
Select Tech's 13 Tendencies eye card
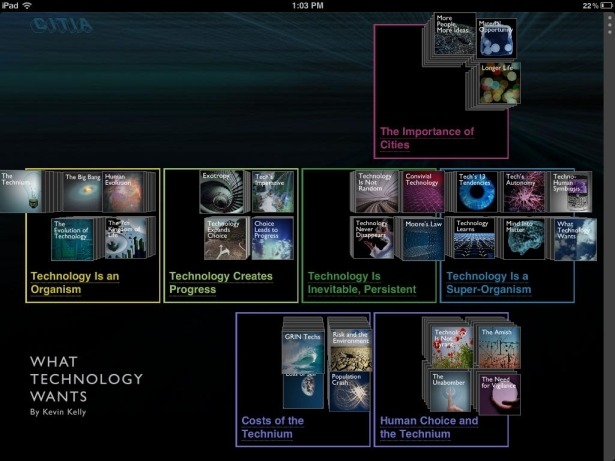coord(475,192)
